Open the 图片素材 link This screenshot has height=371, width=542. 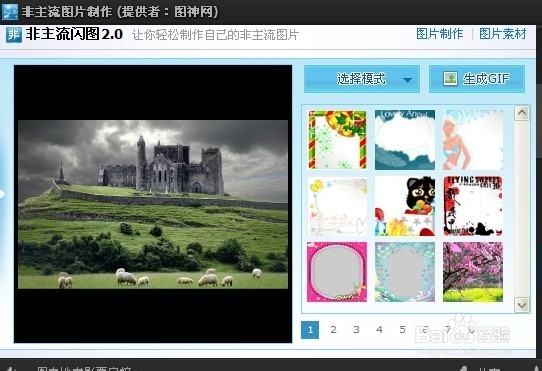coord(503,34)
